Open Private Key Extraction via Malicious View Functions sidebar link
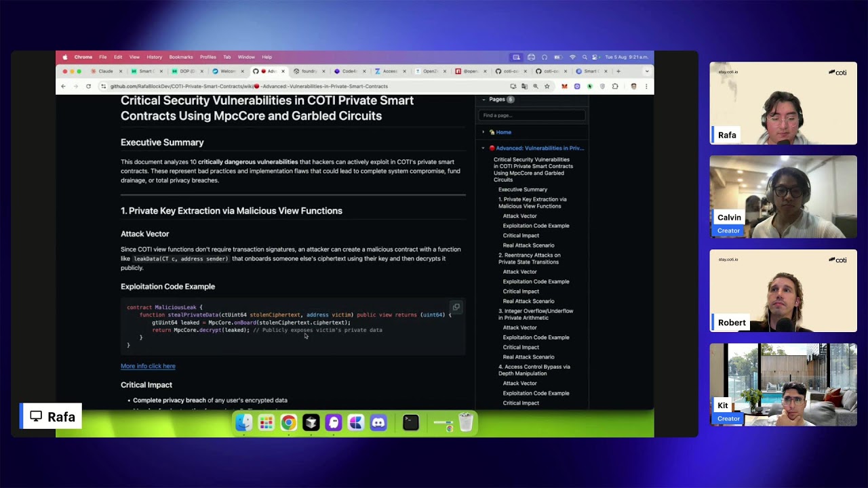 click(532, 203)
